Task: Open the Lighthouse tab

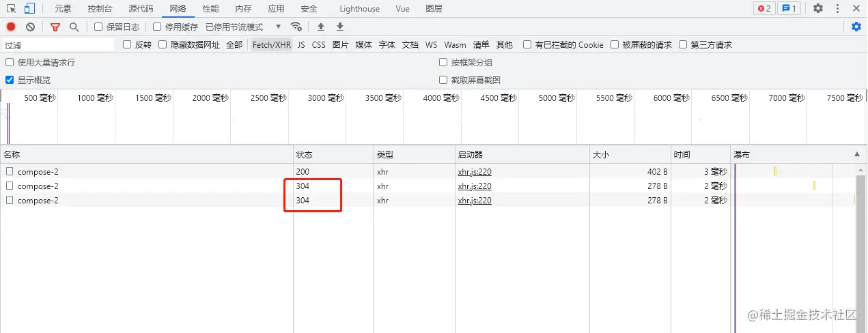Action: click(x=360, y=9)
